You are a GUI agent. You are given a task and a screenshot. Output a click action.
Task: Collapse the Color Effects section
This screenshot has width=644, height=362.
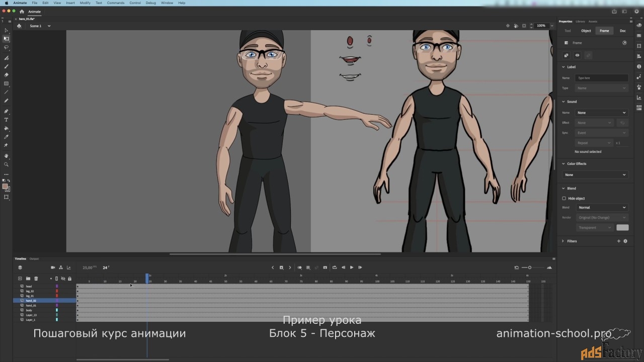(563, 164)
